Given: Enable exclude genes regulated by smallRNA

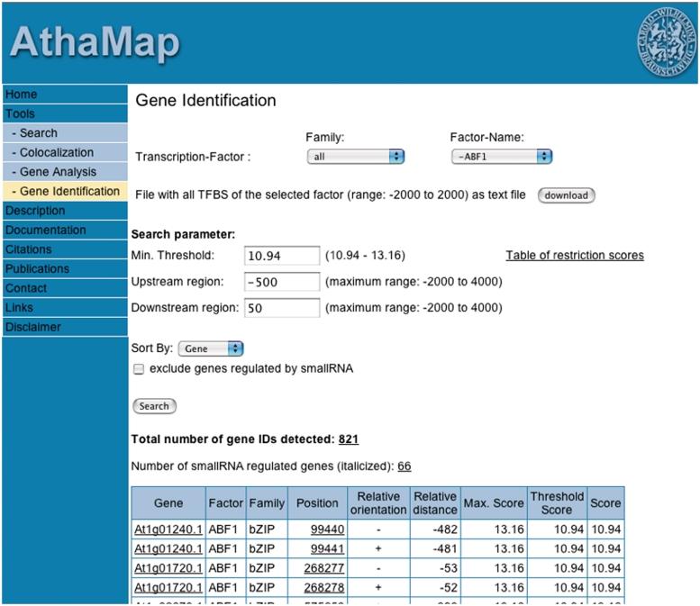Looking at the screenshot, I should coord(138,368).
